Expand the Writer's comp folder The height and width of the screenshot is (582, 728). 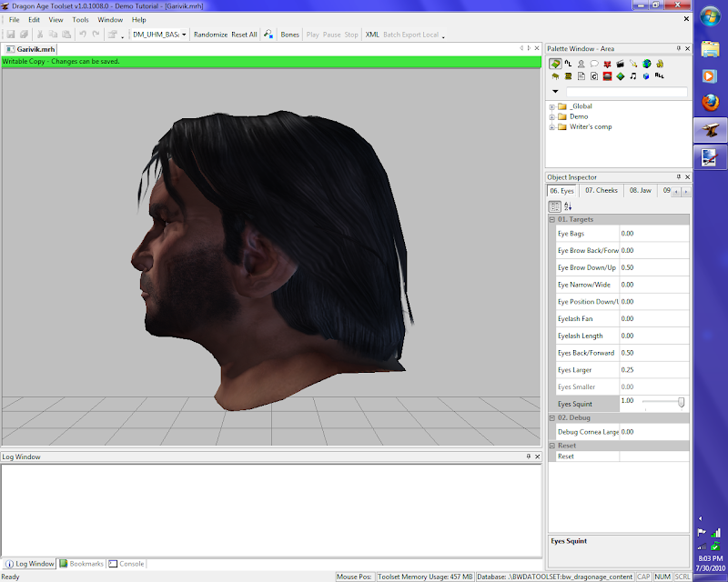click(551, 126)
